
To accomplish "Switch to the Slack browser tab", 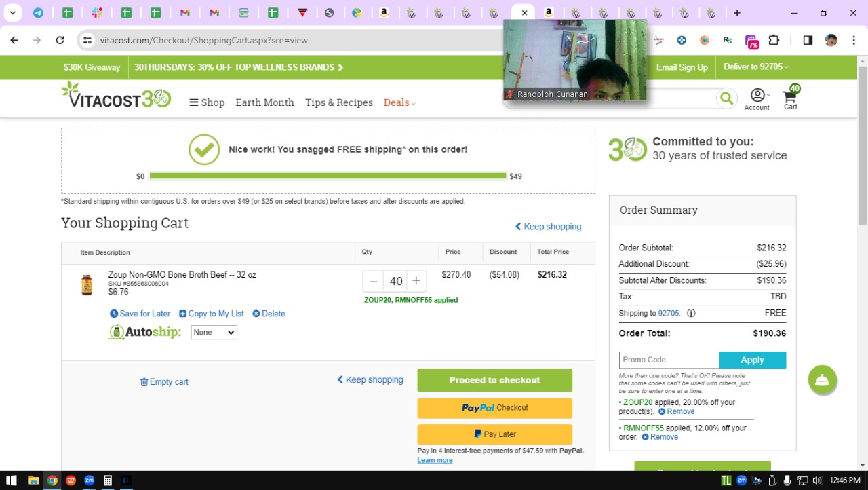I will 97,12.
